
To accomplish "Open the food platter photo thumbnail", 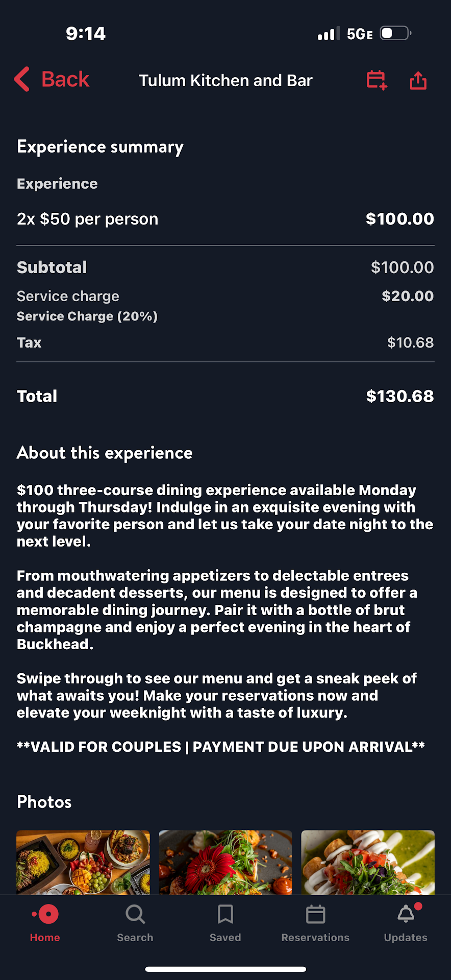I will point(83,862).
